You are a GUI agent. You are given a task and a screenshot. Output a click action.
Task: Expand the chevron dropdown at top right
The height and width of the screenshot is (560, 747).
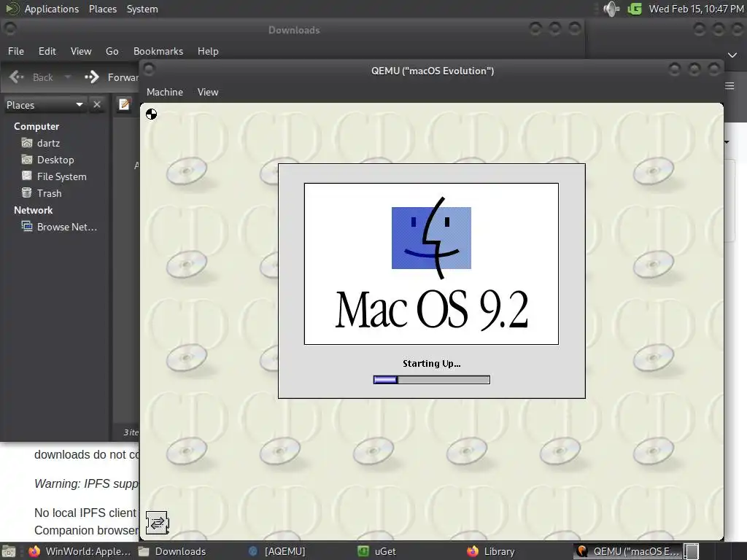pos(732,55)
